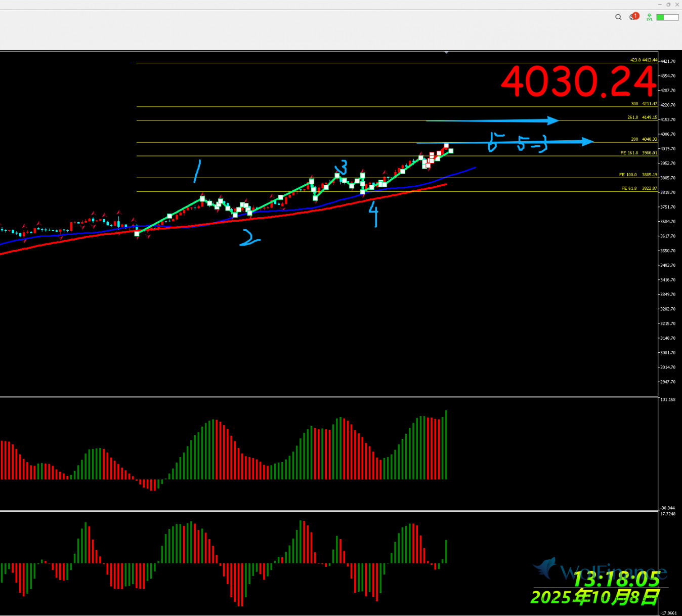The height and width of the screenshot is (616, 682).
Task: Click the large red 4030.24 price text
Action: click(x=578, y=82)
